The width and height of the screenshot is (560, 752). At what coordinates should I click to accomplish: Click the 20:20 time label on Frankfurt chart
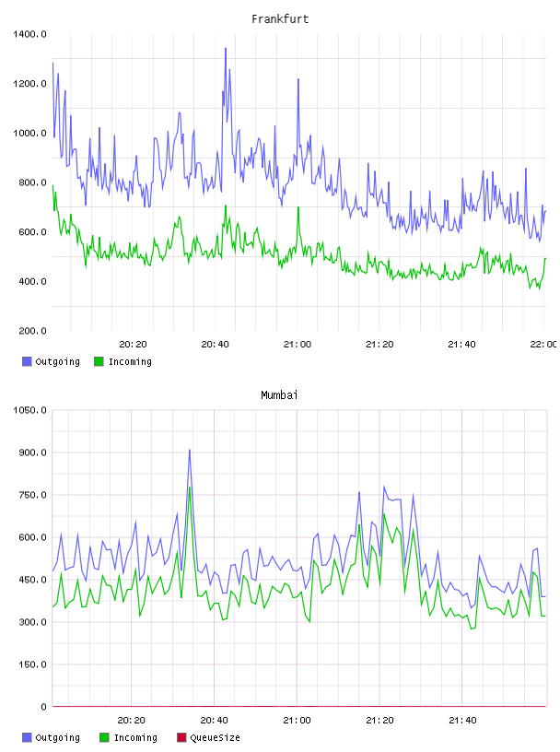click(x=133, y=344)
